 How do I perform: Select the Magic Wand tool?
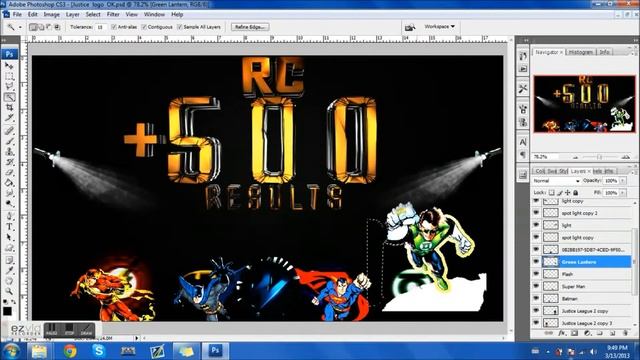[9, 97]
